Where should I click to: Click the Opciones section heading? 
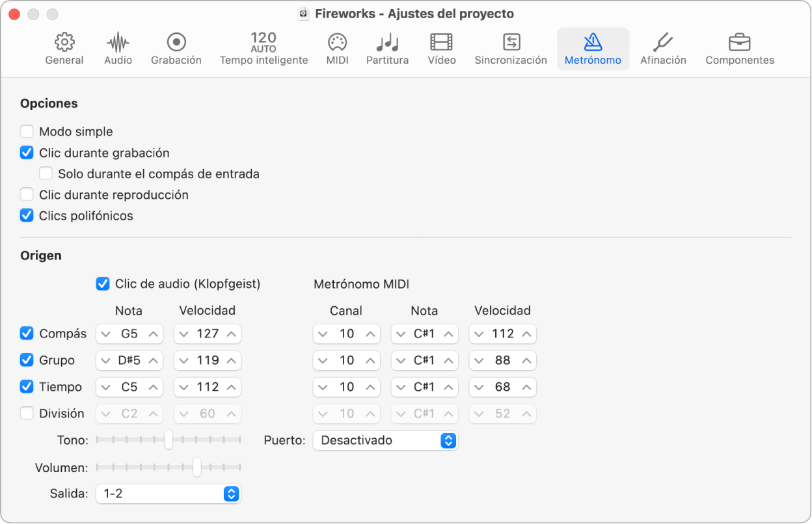[x=49, y=103]
